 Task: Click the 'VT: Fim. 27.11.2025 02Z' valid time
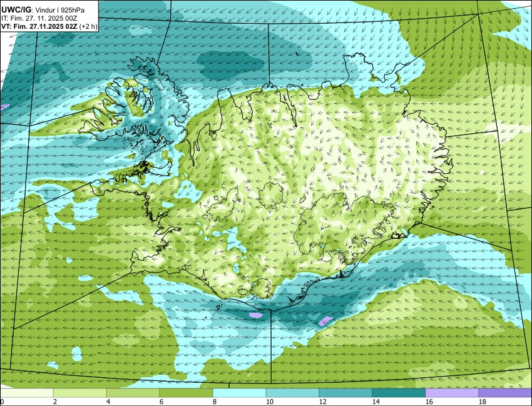(x=39, y=26)
